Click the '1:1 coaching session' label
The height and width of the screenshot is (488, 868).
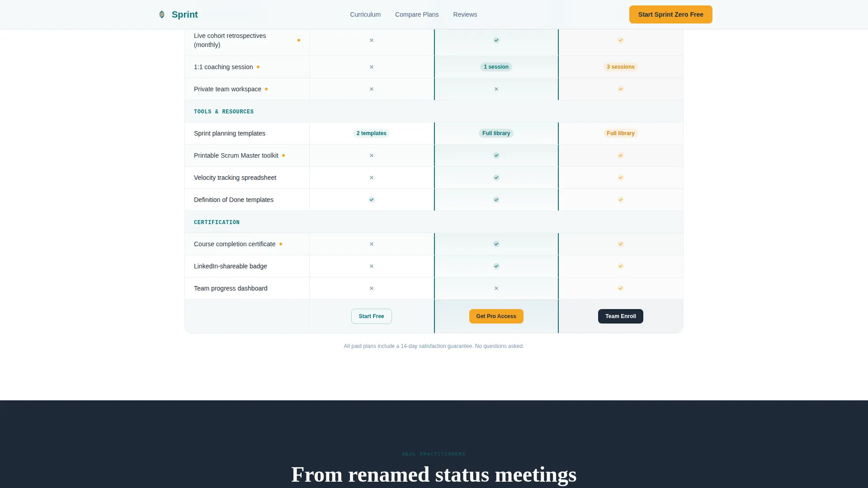(223, 67)
